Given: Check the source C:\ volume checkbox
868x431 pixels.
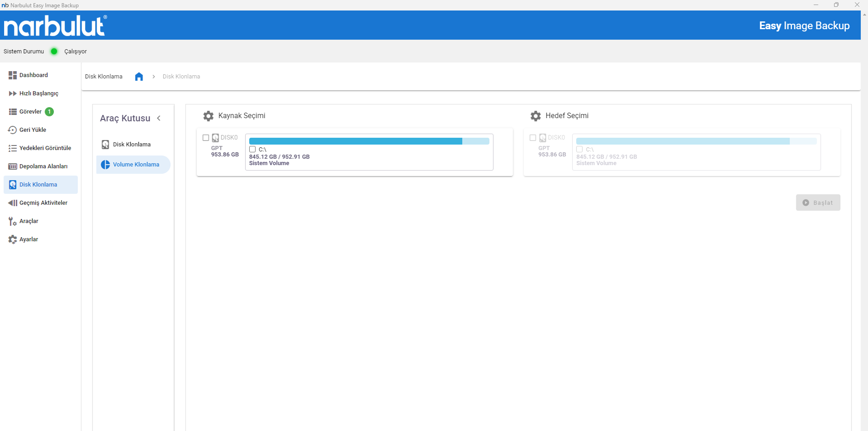Looking at the screenshot, I should pyautogui.click(x=252, y=150).
